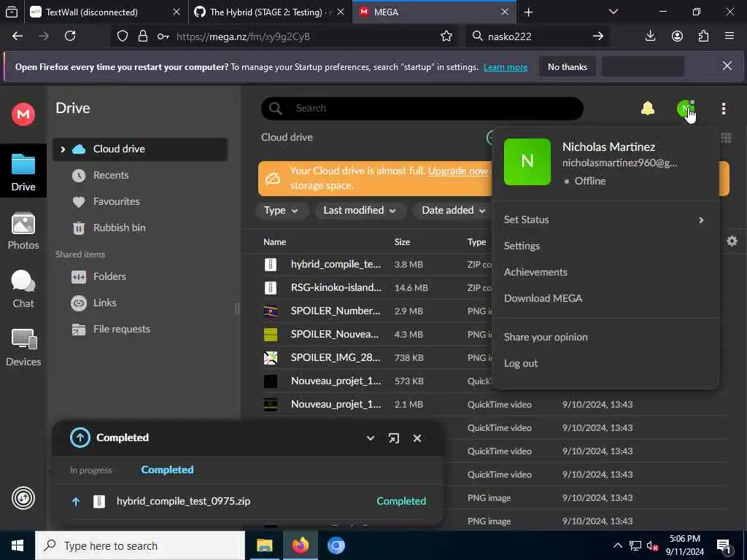Open the Last modified filter dropdown

(360, 211)
